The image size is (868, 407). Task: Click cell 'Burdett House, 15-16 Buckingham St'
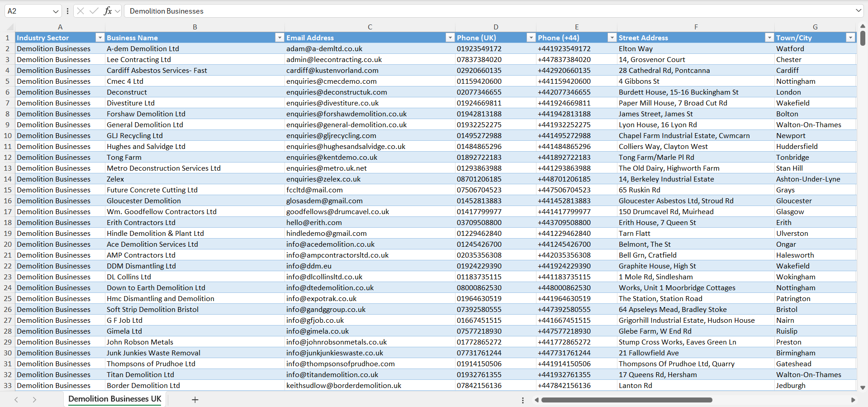(x=696, y=92)
